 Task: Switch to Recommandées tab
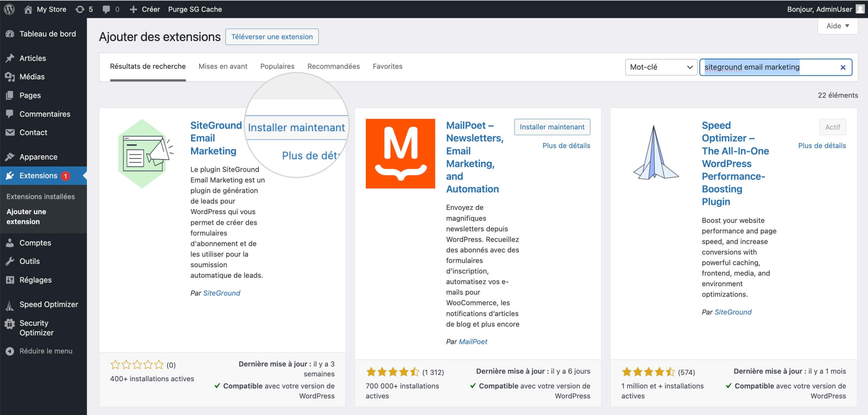tap(334, 66)
